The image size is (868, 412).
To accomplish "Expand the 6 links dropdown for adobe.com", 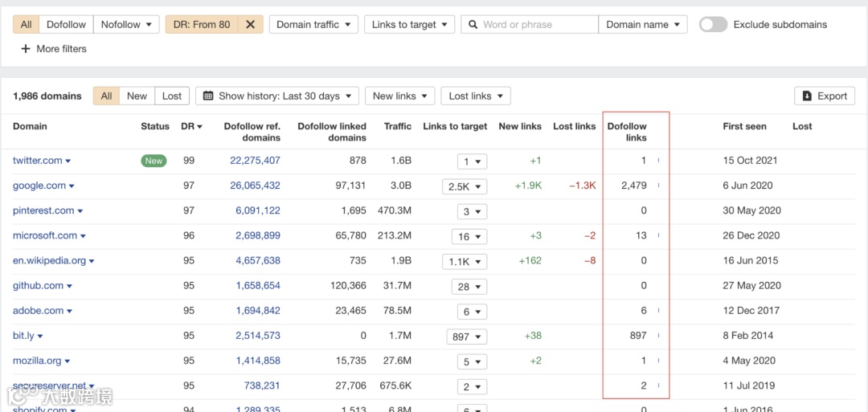I will coord(472,312).
